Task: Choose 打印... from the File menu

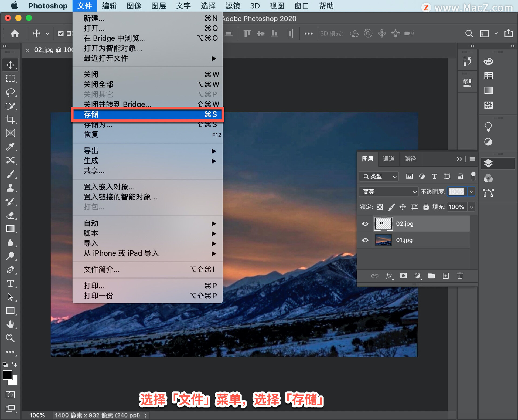Action: (148, 286)
